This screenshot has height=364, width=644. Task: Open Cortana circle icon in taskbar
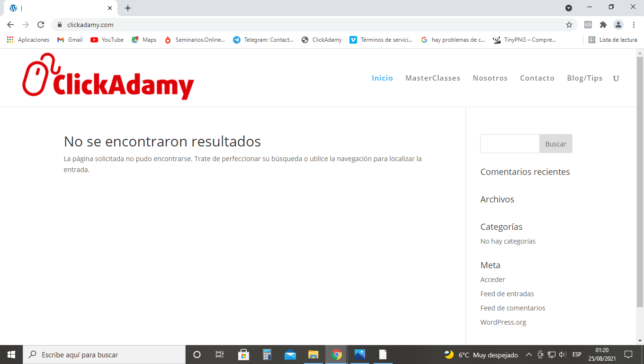(197, 355)
